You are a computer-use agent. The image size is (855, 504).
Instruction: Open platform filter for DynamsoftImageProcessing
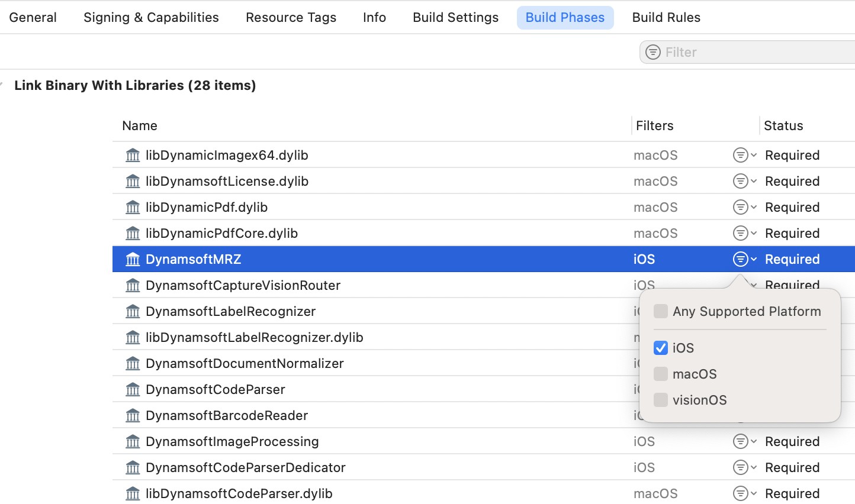tap(744, 441)
